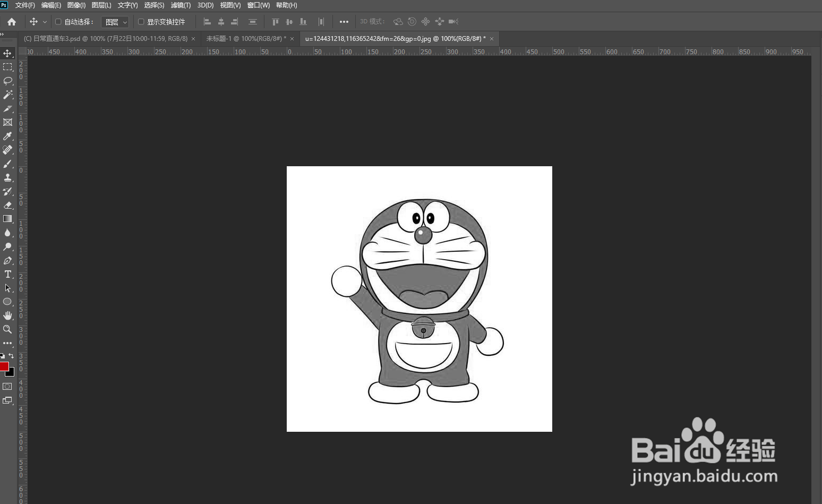Align horizontal centers in options bar
Image resolution: width=822 pixels, height=504 pixels.
coord(221,22)
